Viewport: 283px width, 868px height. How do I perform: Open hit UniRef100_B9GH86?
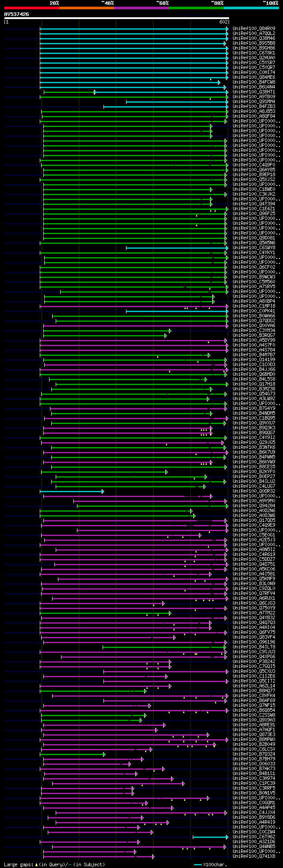coord(254,48)
